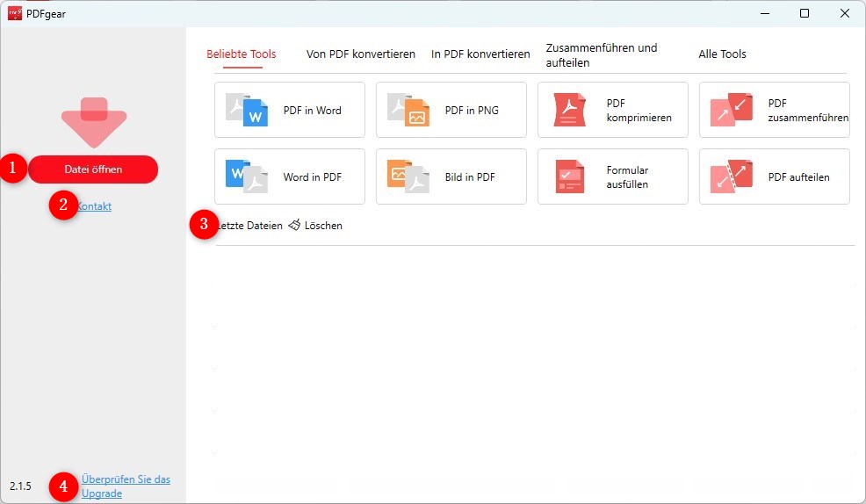Viewport: 866px width, 504px height.
Task: Select the PDF in Word label
Action: point(312,111)
